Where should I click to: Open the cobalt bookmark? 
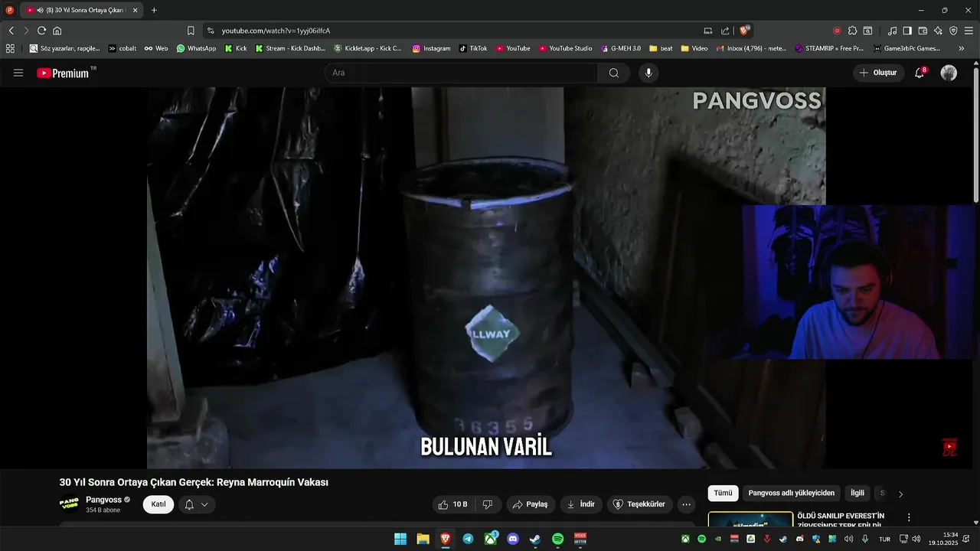point(122,48)
